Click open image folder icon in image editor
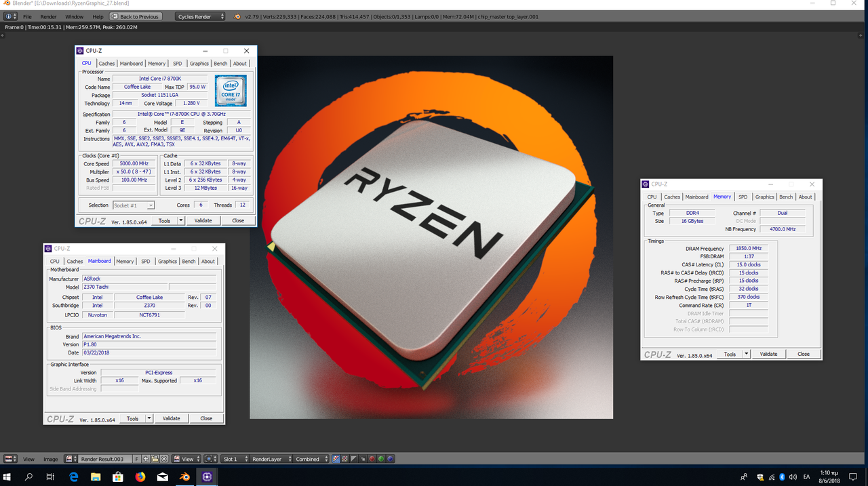 click(155, 459)
